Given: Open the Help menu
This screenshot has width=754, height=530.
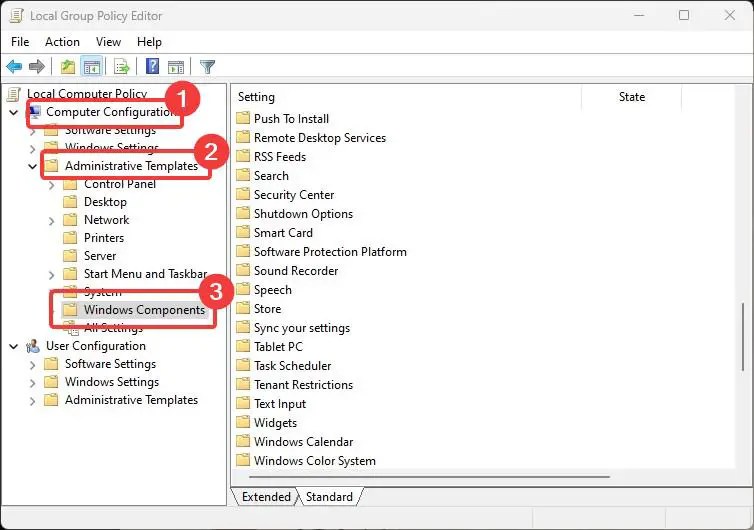Looking at the screenshot, I should [x=149, y=42].
